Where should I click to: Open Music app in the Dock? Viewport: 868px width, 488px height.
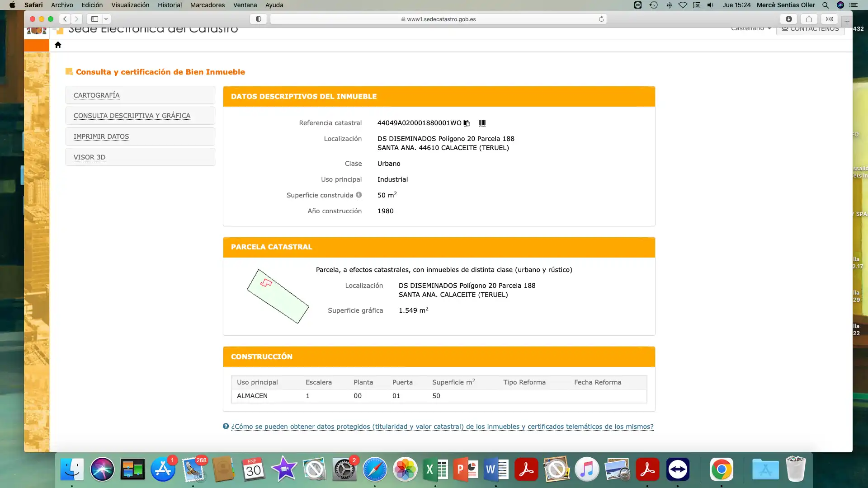click(587, 469)
